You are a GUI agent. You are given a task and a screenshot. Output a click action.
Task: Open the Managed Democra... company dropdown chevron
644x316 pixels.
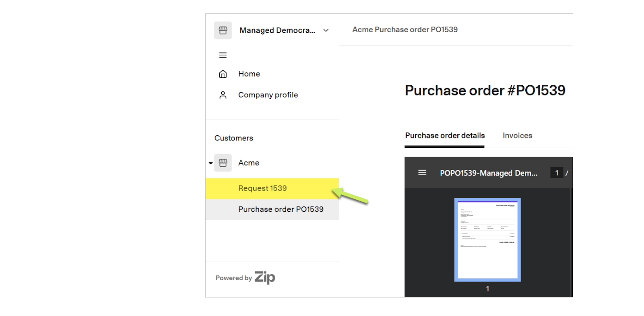pos(326,30)
